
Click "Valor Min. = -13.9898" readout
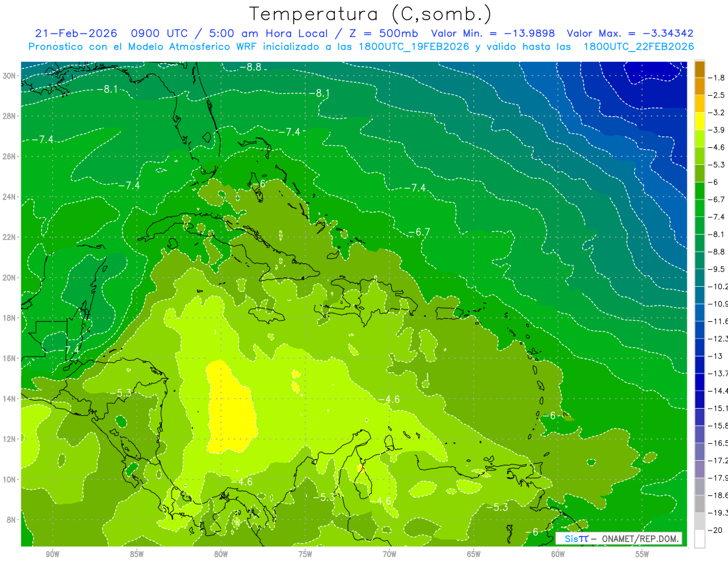point(493,33)
